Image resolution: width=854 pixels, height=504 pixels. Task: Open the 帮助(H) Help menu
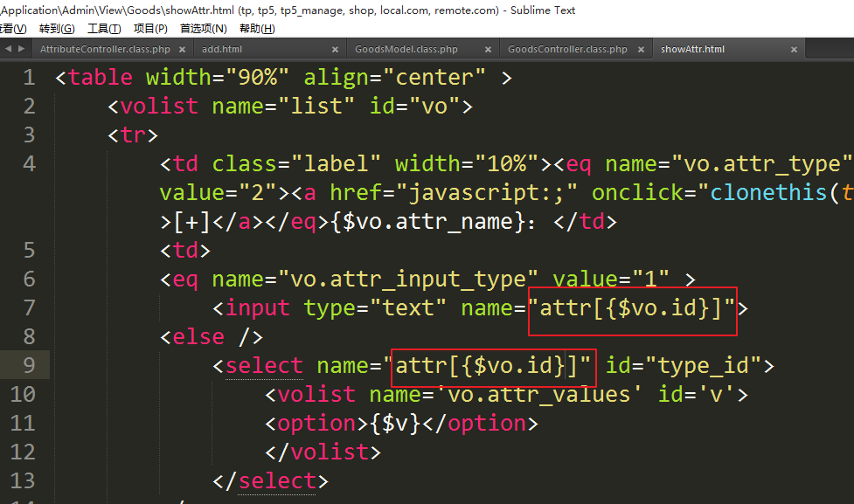(256, 29)
